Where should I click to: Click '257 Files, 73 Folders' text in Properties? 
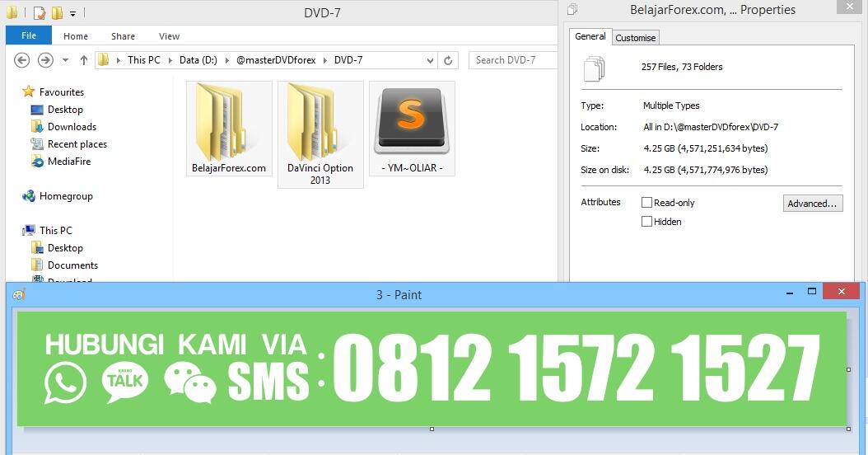click(681, 67)
